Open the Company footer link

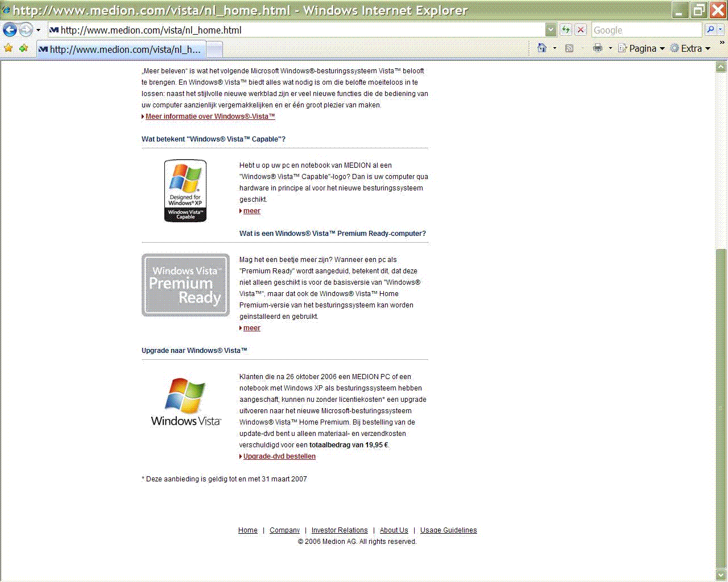click(284, 530)
